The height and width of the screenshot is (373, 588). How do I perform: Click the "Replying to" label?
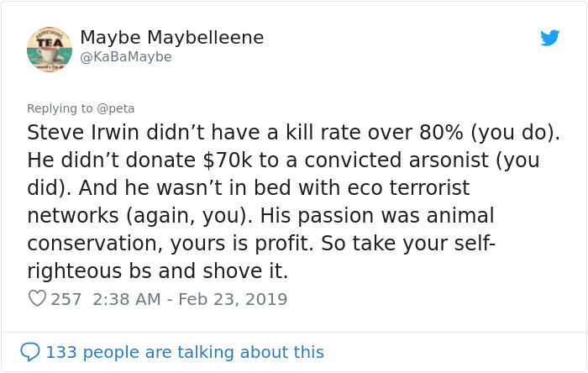[60, 108]
